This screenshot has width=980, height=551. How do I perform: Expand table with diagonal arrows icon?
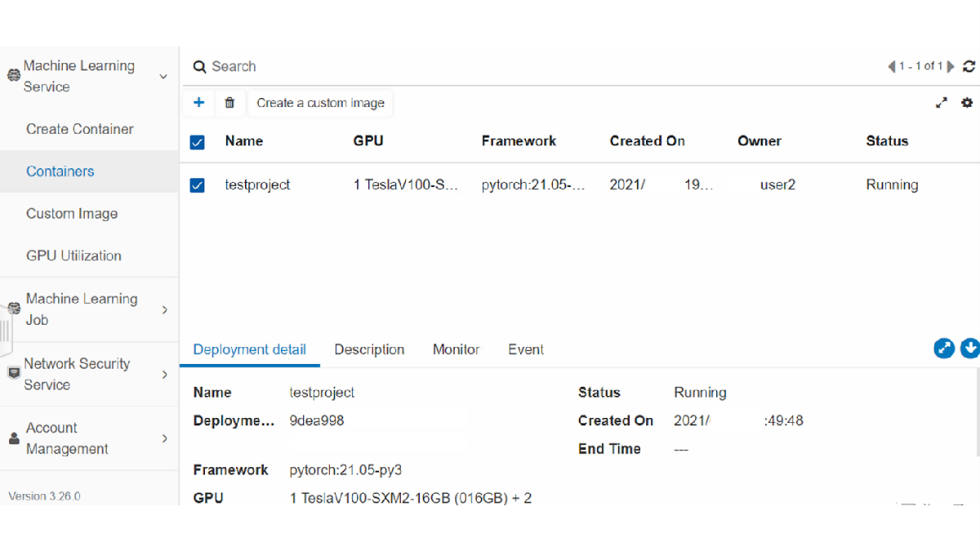pos(942,103)
